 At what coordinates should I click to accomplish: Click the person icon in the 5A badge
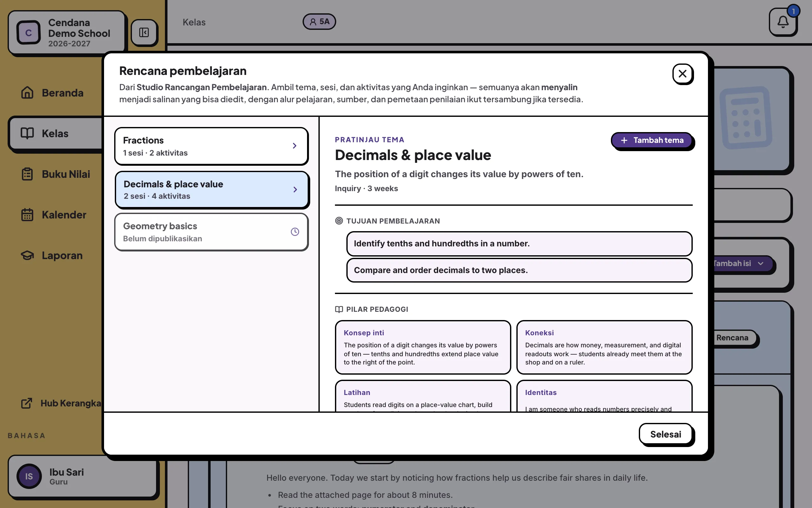(x=313, y=22)
